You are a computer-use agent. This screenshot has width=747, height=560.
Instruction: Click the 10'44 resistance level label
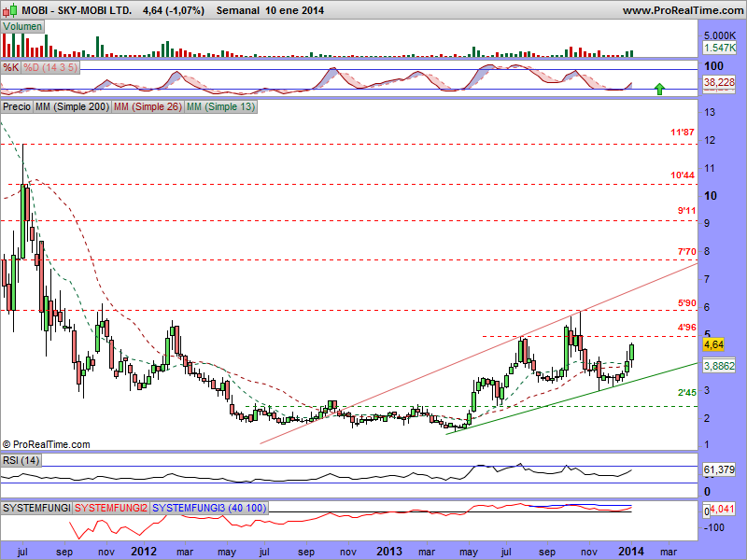pos(683,175)
